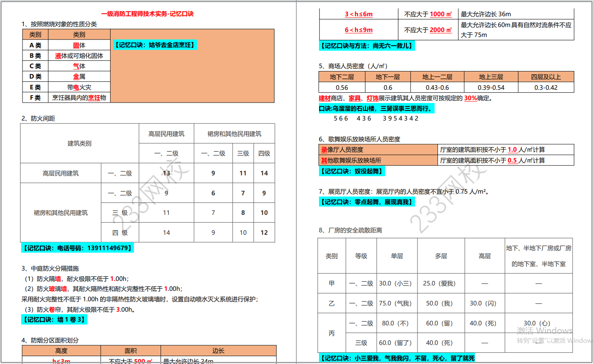593x364 pixels.
Task: Select heading 1、按照燃烧对象的性质分类
Action: point(59,24)
